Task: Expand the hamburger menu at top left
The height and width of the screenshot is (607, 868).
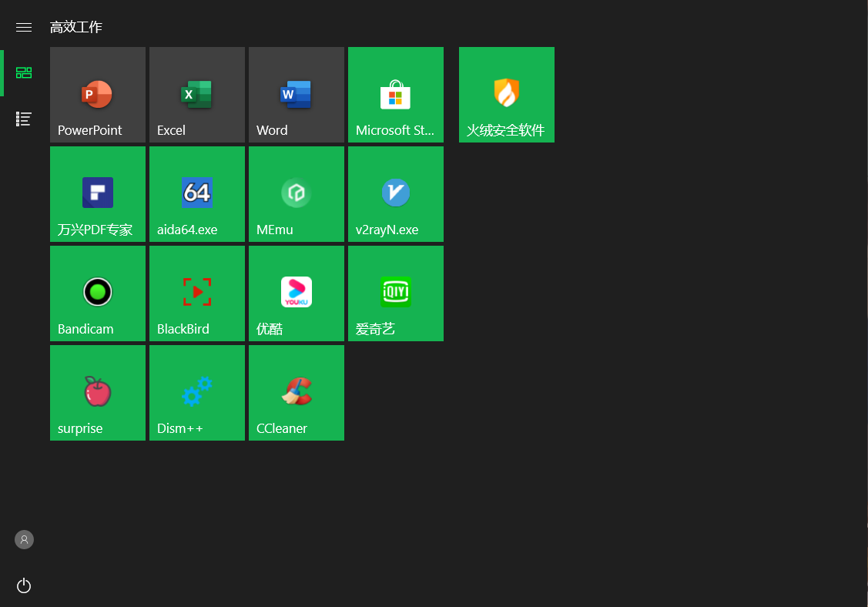Action: pos(24,27)
